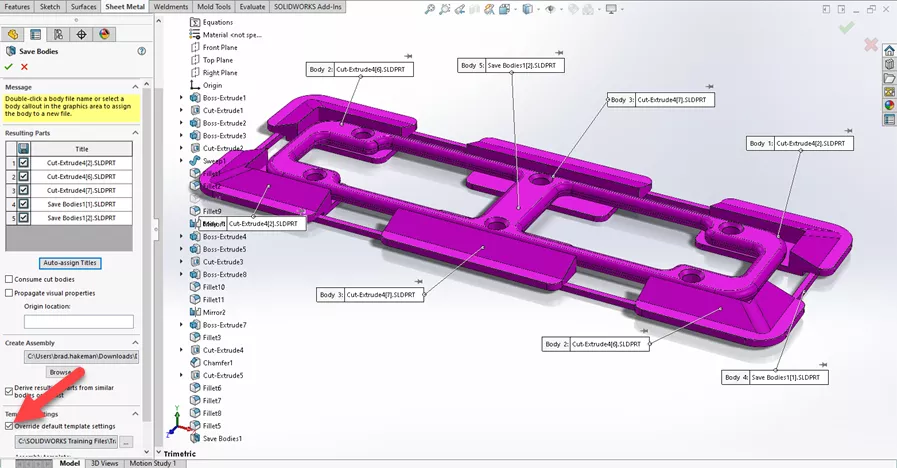Screen dimensions: 897x468
Task: Switch to the Evaluate tab
Action: point(252,7)
